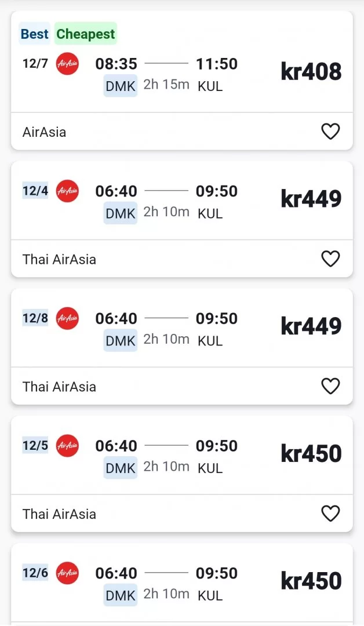Click the 12/4 date badge
364x626 pixels.
(x=35, y=191)
